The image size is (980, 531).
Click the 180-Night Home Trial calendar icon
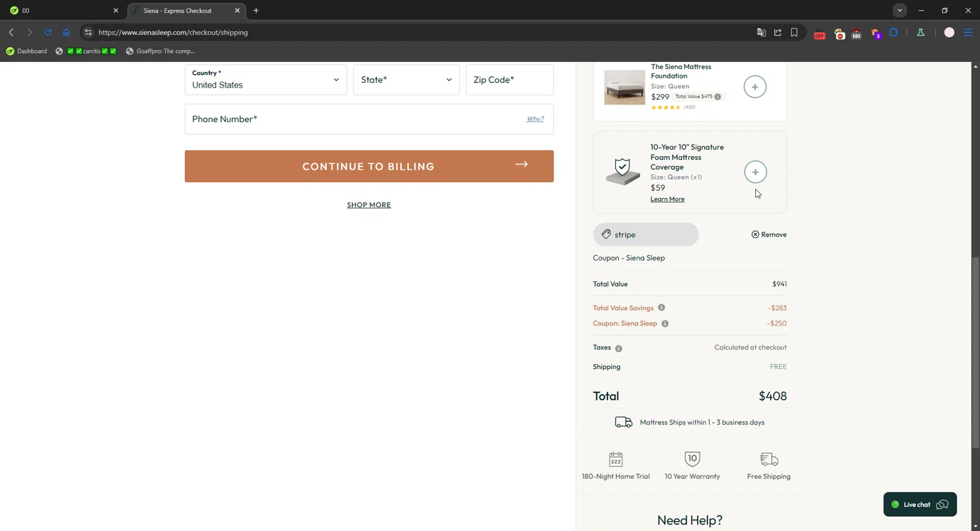tap(615, 459)
